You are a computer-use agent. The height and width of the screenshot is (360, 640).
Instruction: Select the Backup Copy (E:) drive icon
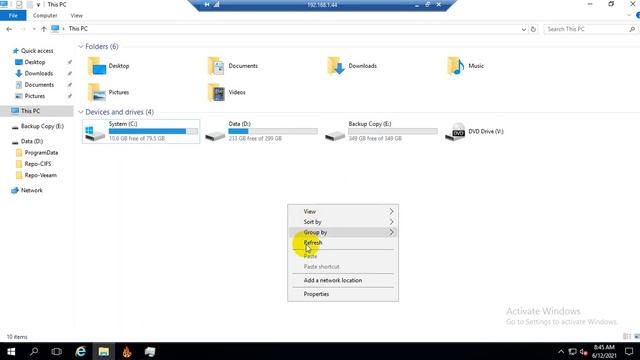click(x=335, y=135)
